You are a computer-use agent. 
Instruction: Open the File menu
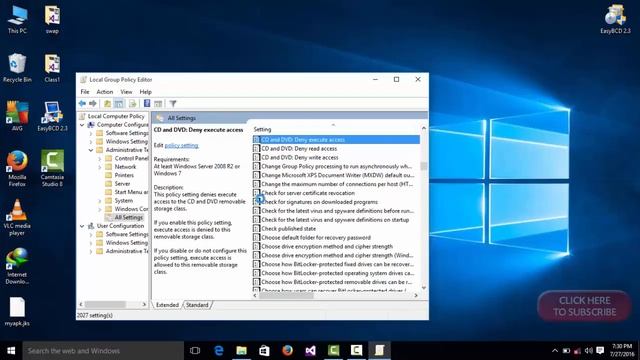(x=85, y=92)
